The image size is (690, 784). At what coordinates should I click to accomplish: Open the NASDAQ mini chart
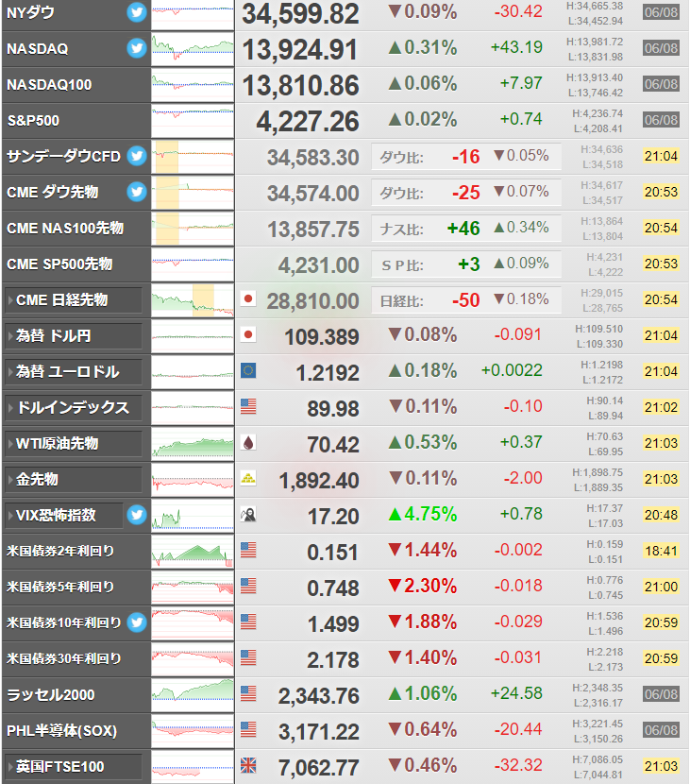pos(193,49)
